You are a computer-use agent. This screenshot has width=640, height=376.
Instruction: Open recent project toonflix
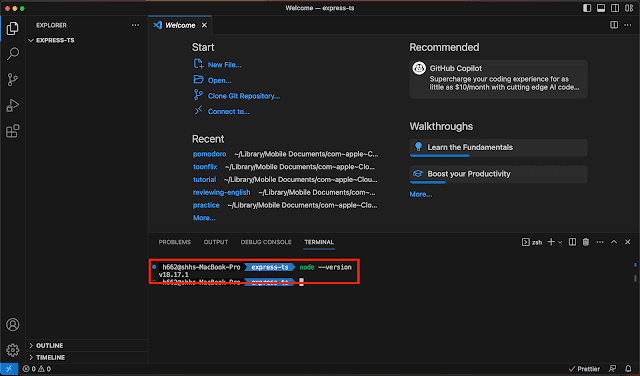point(205,167)
